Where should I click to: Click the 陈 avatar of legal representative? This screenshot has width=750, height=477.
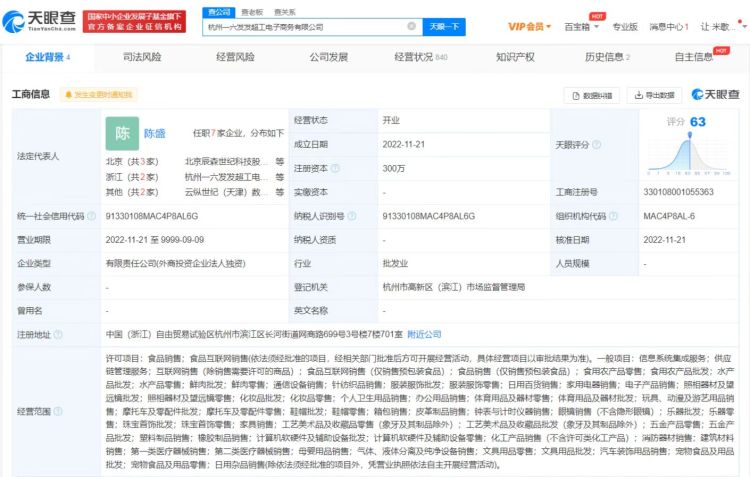click(x=121, y=132)
